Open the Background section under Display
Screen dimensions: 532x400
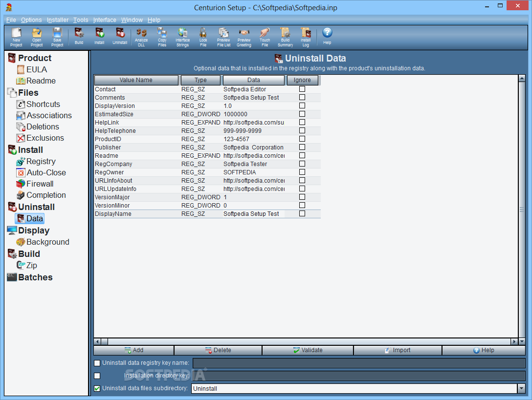(x=43, y=242)
